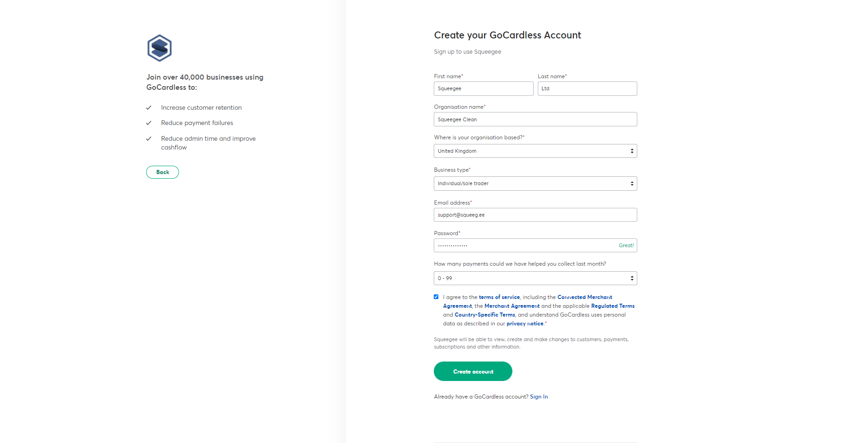Click the Email address field

tap(535, 215)
